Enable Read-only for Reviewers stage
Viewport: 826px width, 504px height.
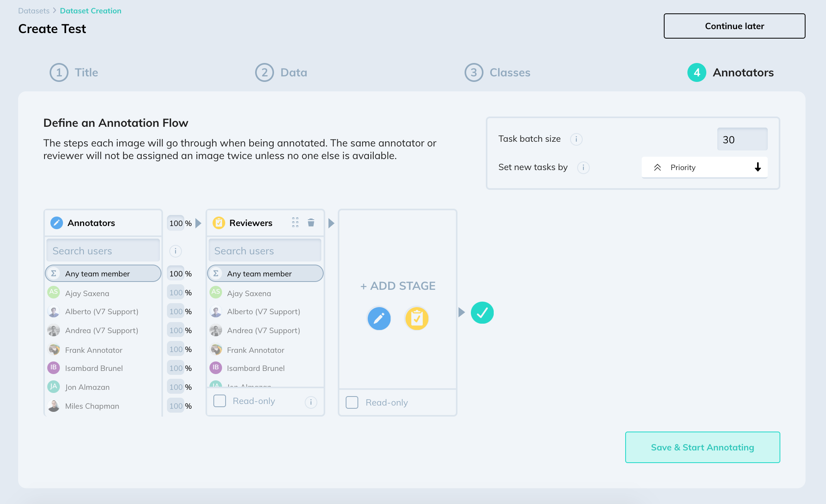220,401
